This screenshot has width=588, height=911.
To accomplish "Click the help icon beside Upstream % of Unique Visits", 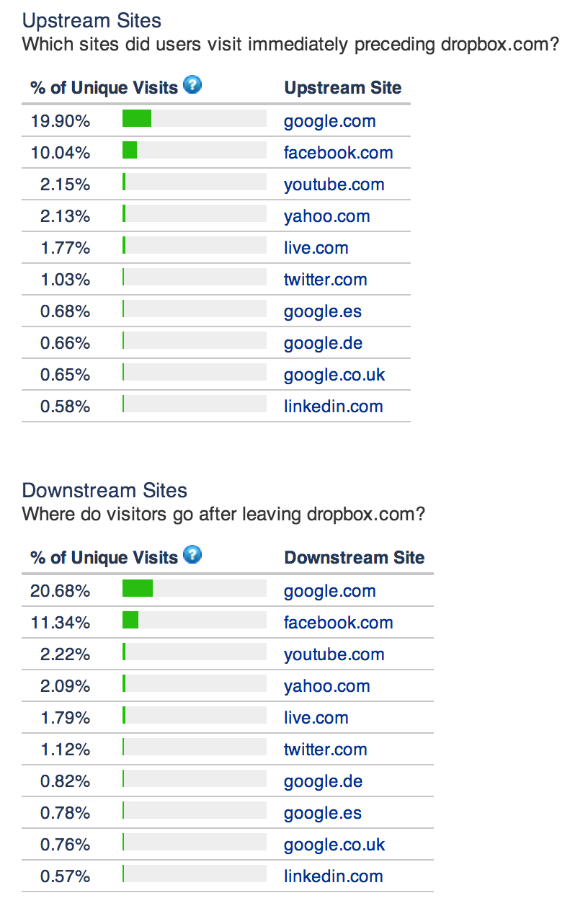I will [192, 86].
